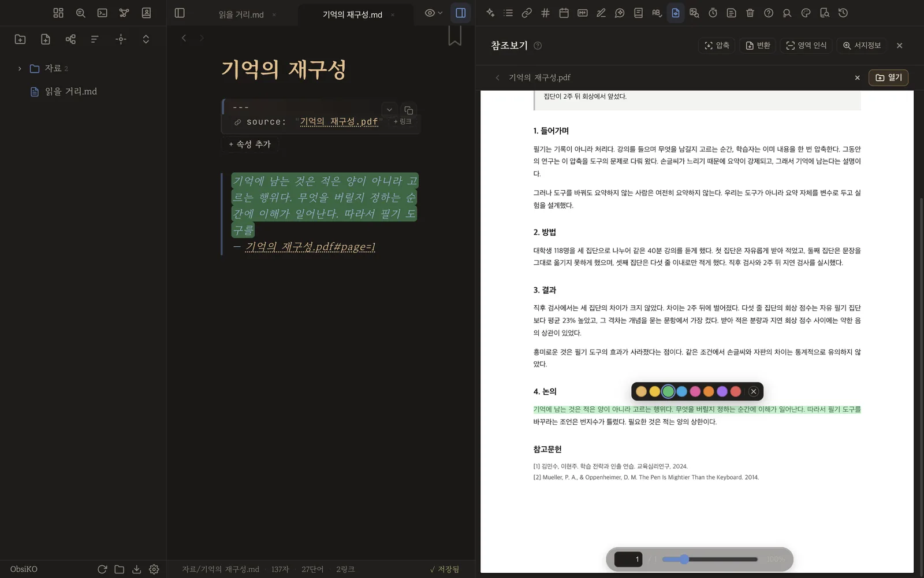Image resolution: width=924 pixels, height=578 pixels.
Task: Open the file structure tree icon
Action: (70, 39)
